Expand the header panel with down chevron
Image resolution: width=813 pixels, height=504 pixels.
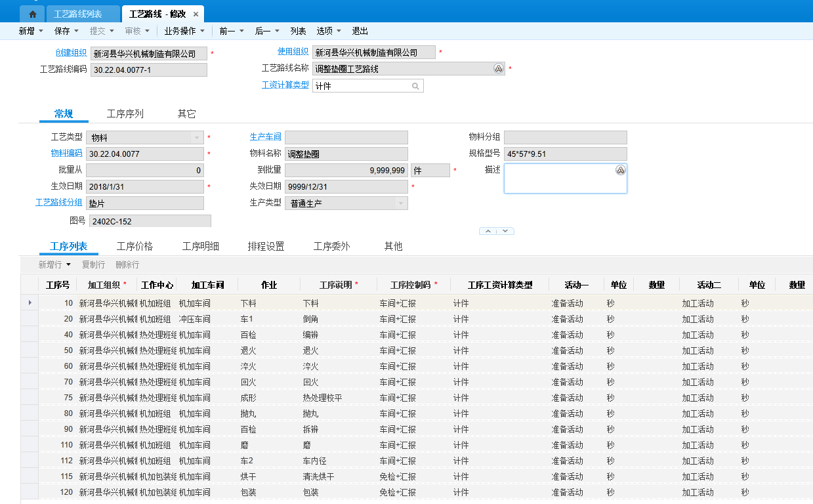coord(505,231)
